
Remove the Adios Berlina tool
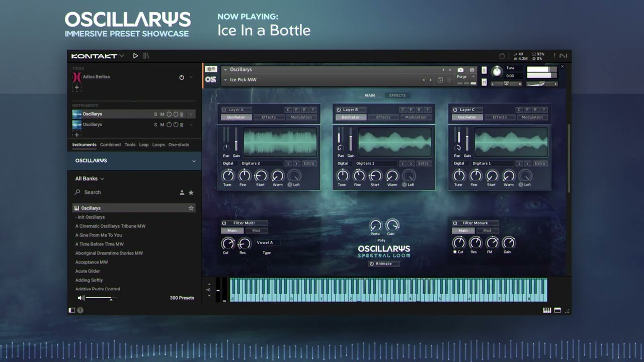click(x=191, y=77)
